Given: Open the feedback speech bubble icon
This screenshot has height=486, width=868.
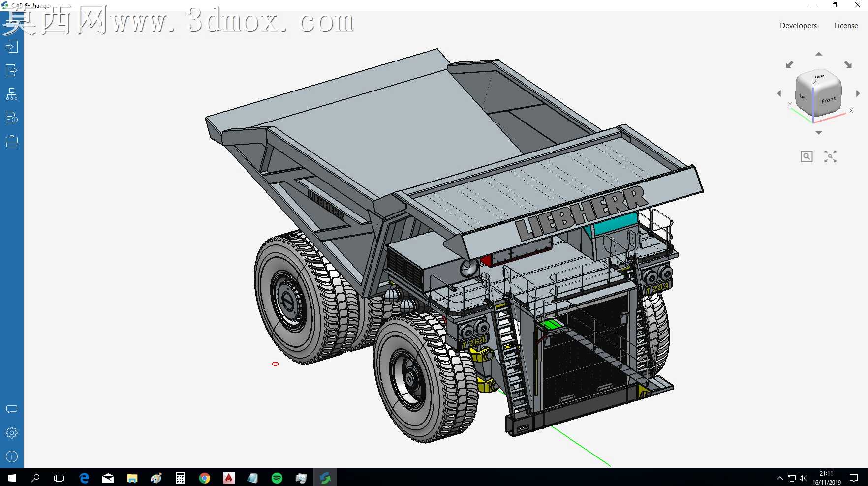Looking at the screenshot, I should click(12, 409).
